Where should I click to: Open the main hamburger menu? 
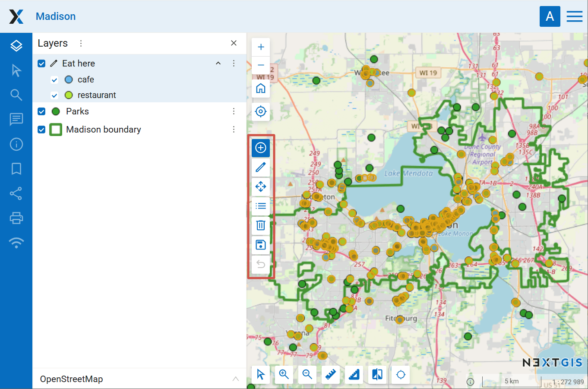[x=574, y=16]
